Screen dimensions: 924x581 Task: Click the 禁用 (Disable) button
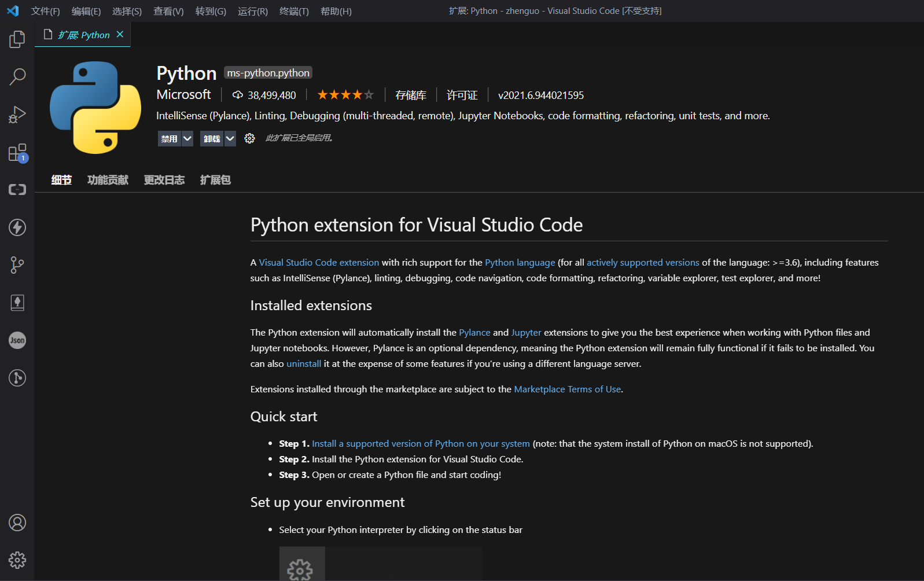click(x=169, y=139)
